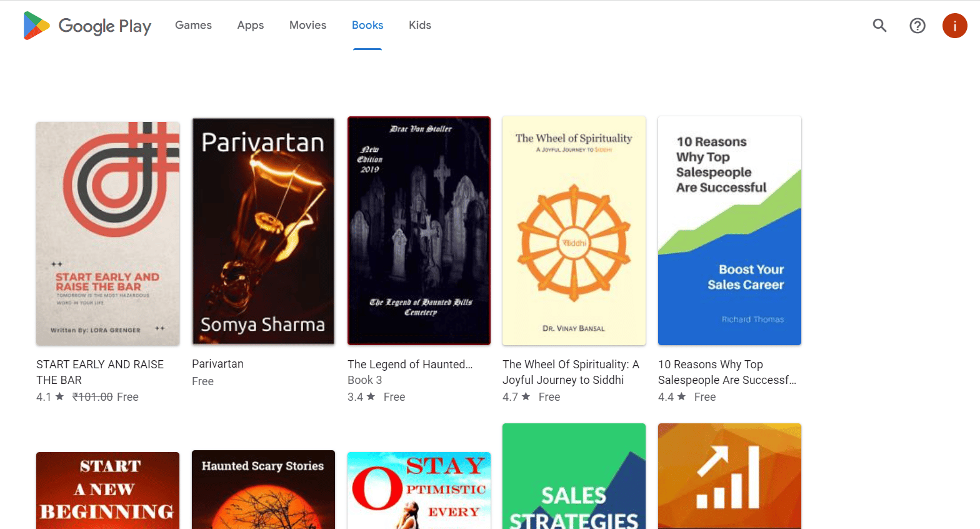Open the account profile avatar
The height and width of the screenshot is (529, 980).
coord(954,26)
